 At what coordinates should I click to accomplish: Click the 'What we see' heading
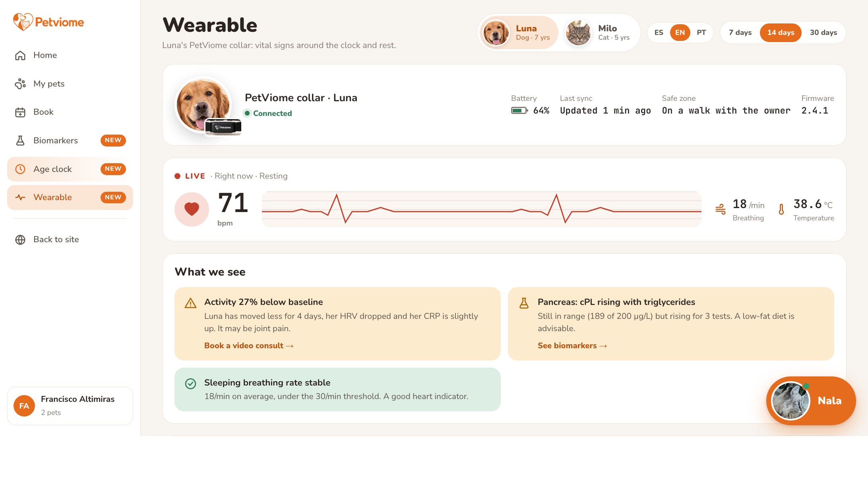pyautogui.click(x=210, y=272)
